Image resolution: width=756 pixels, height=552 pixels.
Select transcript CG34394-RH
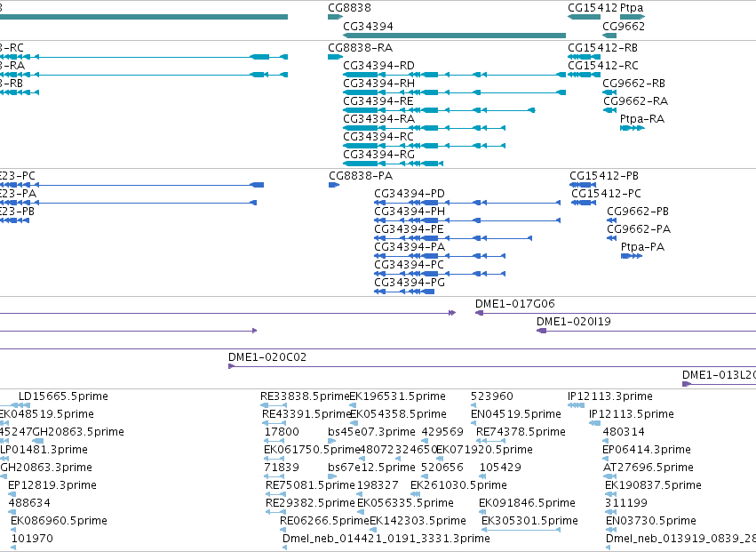(378, 84)
